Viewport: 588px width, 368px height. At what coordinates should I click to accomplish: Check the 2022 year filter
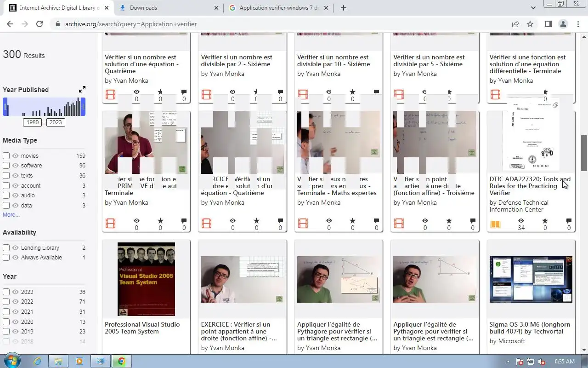point(6,302)
